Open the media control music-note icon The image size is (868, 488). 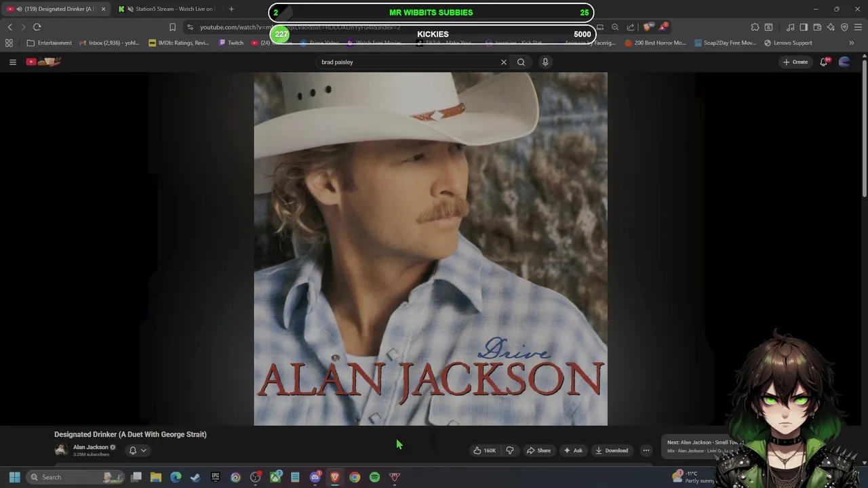click(790, 27)
